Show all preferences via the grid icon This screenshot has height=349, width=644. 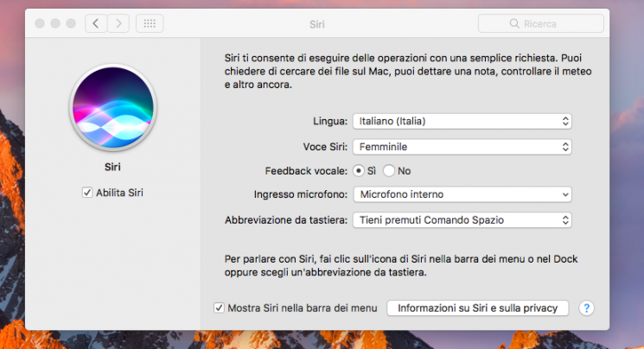click(149, 23)
